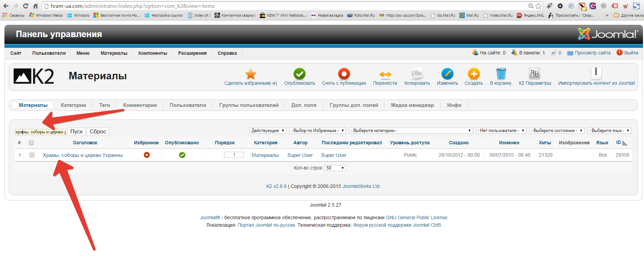The width and height of the screenshot is (644, 258).
Task: Open Выберите категорию dropdown
Action: 411,131
